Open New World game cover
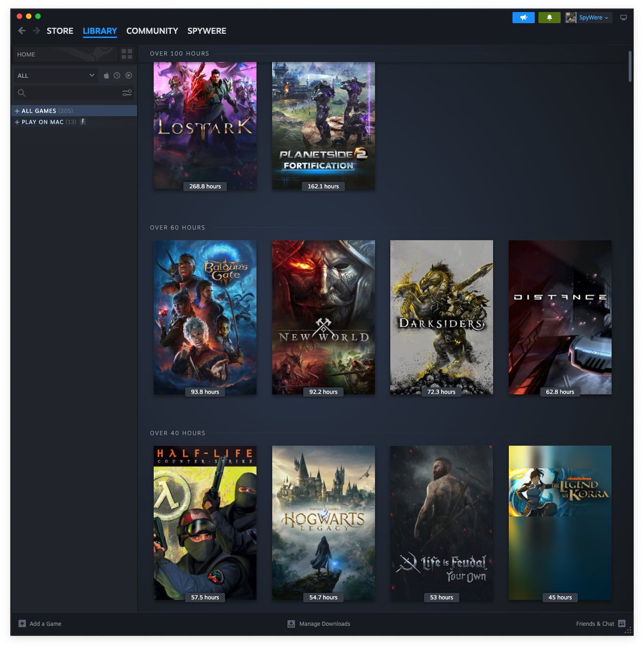Viewport: 644px width, 648px height. (x=324, y=318)
